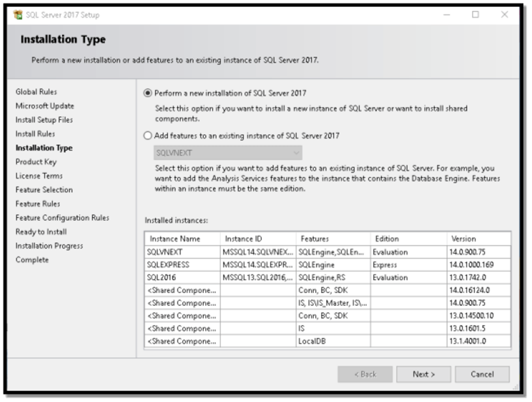Select the SQLVNEXT instance name cell
The image size is (532, 402).
[x=183, y=252]
